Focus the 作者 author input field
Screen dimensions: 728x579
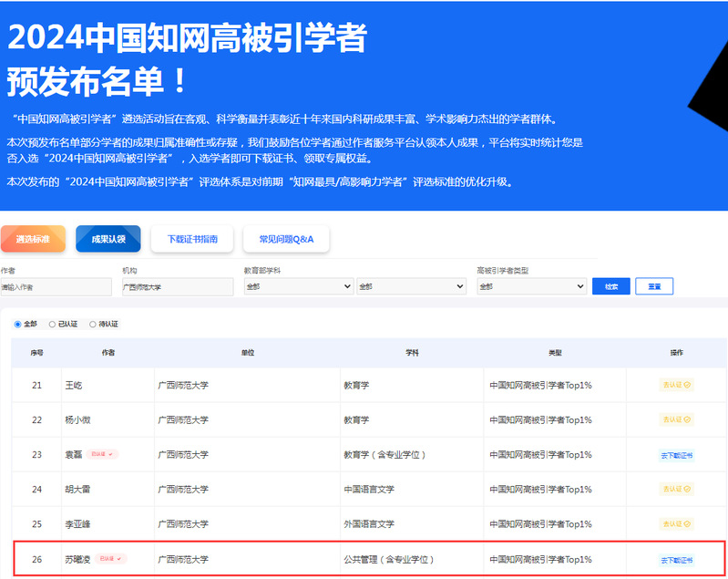pos(56,286)
